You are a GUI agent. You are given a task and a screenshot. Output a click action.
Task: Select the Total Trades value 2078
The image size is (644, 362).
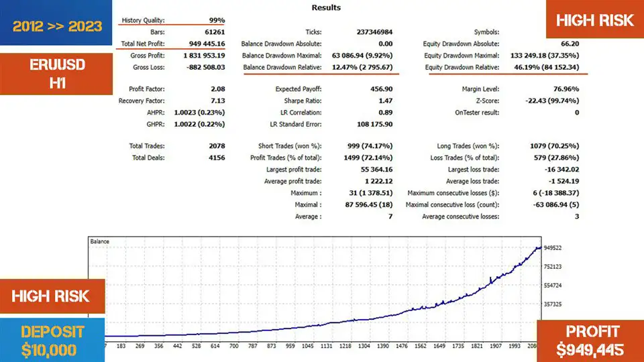pos(215,146)
